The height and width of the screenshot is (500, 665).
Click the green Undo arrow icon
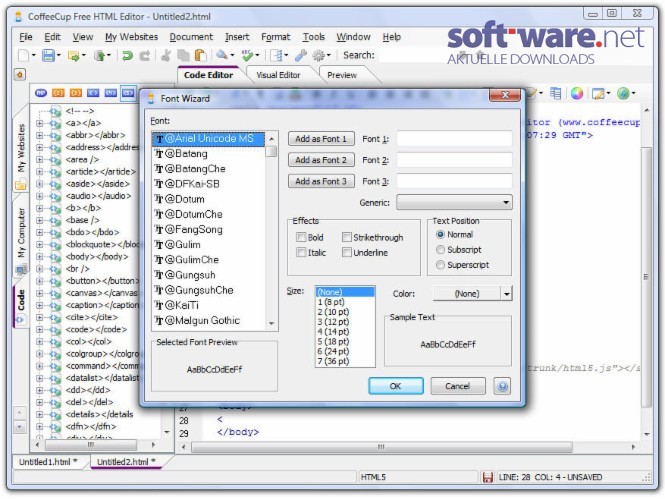pos(127,55)
